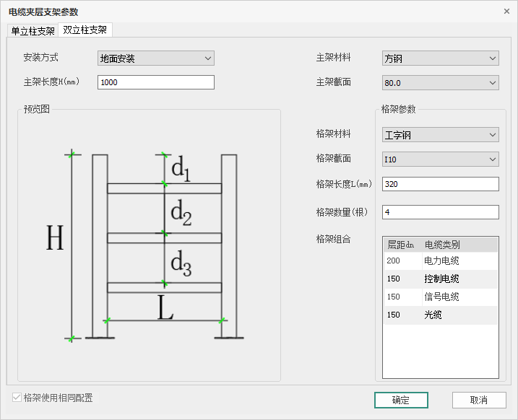Viewport: 518px width, 420px height.
Task: Switch to the 单立柱支架 tab
Action: pyautogui.click(x=32, y=31)
